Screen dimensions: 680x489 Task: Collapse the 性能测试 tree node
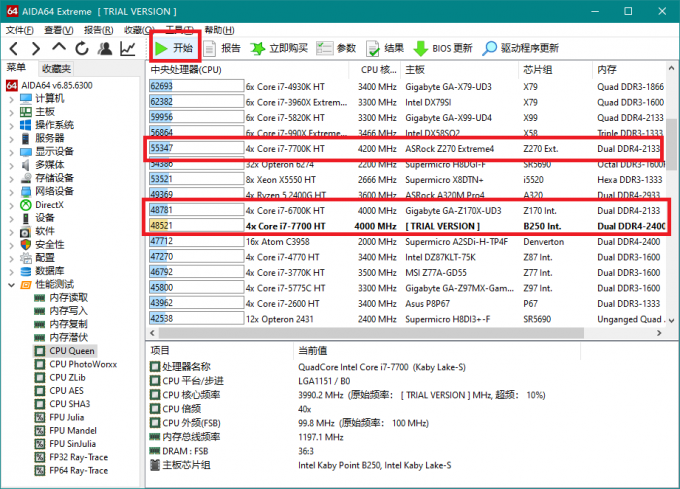12,285
